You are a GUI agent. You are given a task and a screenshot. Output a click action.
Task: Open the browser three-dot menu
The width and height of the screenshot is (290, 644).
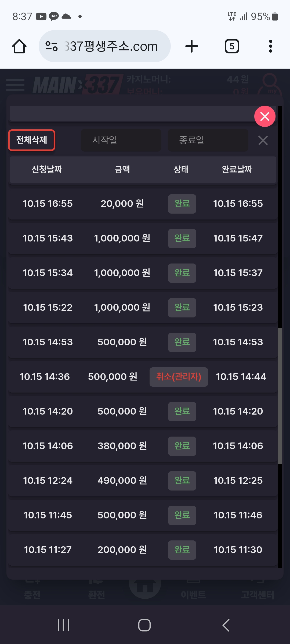point(270,46)
